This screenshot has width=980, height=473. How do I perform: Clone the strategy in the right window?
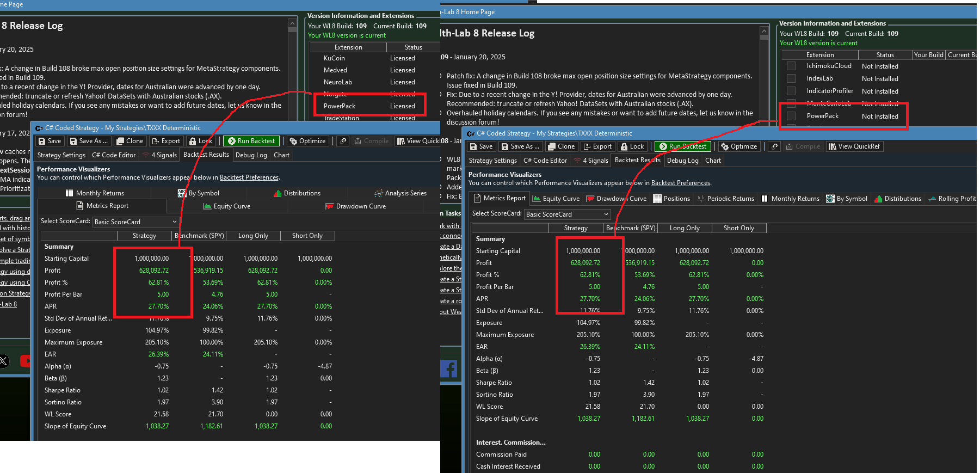point(561,146)
